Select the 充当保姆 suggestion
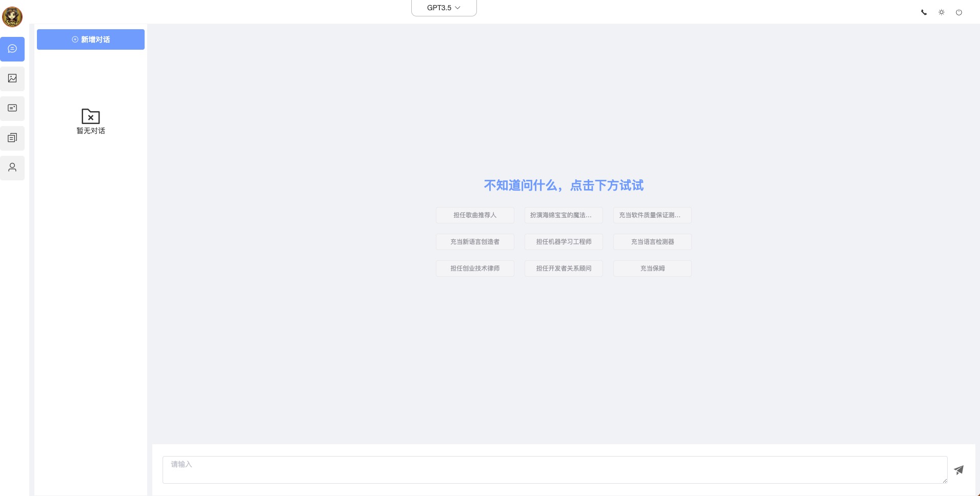Image resolution: width=980 pixels, height=496 pixels. click(652, 268)
